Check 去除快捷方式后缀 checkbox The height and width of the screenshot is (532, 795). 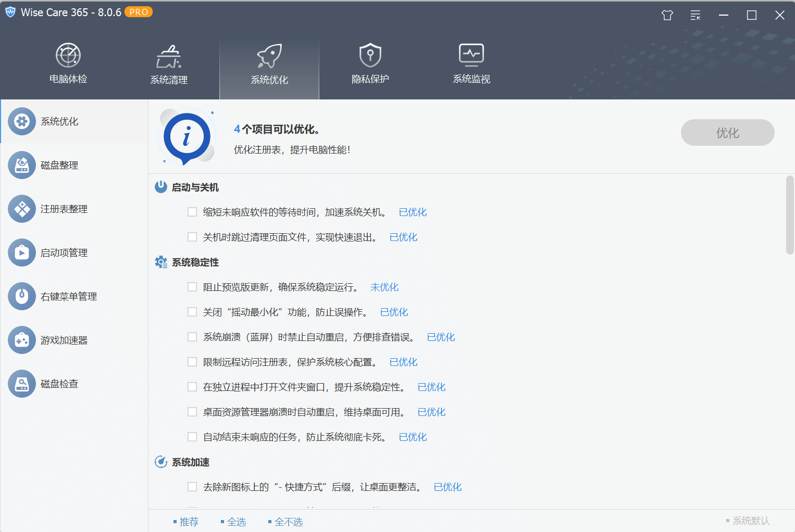coord(192,487)
